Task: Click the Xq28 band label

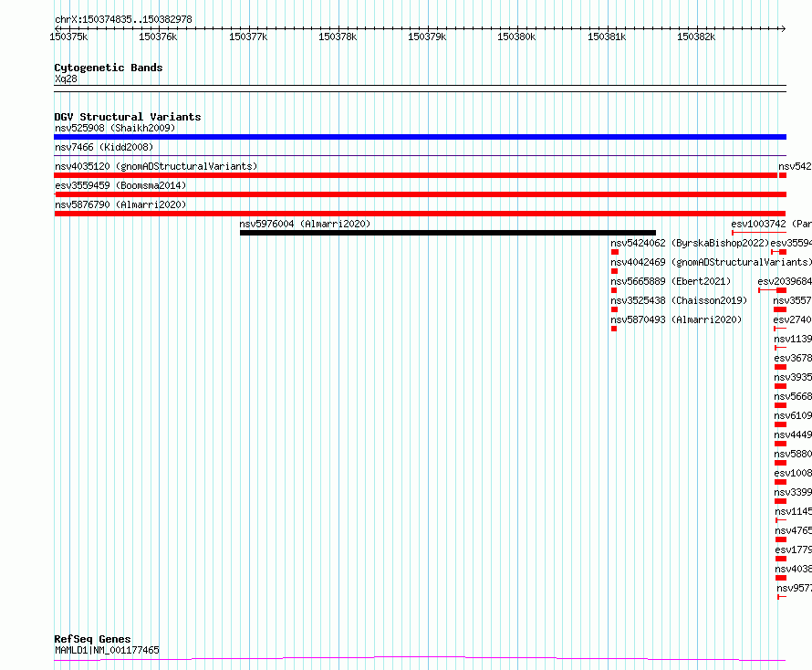Action: (66, 79)
